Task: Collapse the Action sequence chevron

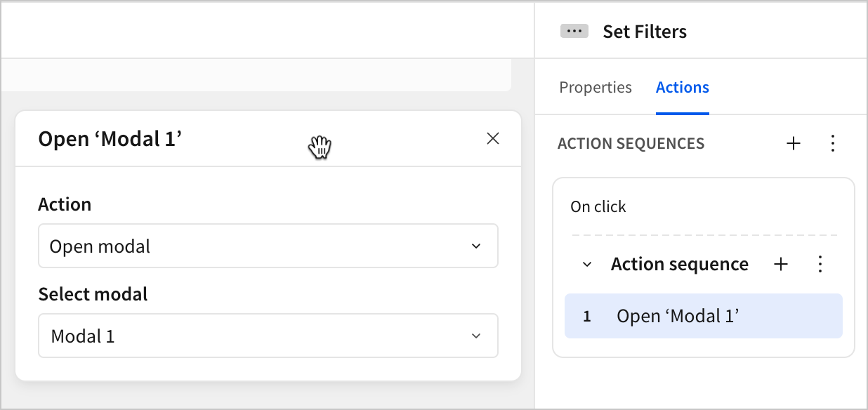Action: (587, 265)
